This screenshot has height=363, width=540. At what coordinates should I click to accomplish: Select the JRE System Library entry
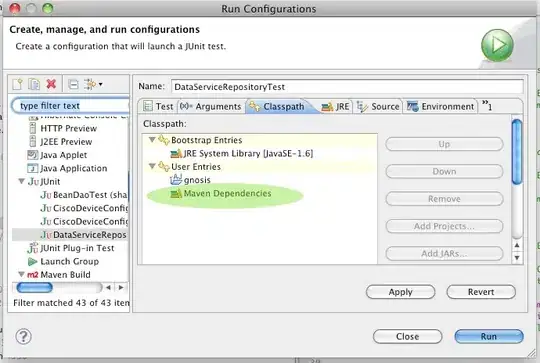(242, 154)
